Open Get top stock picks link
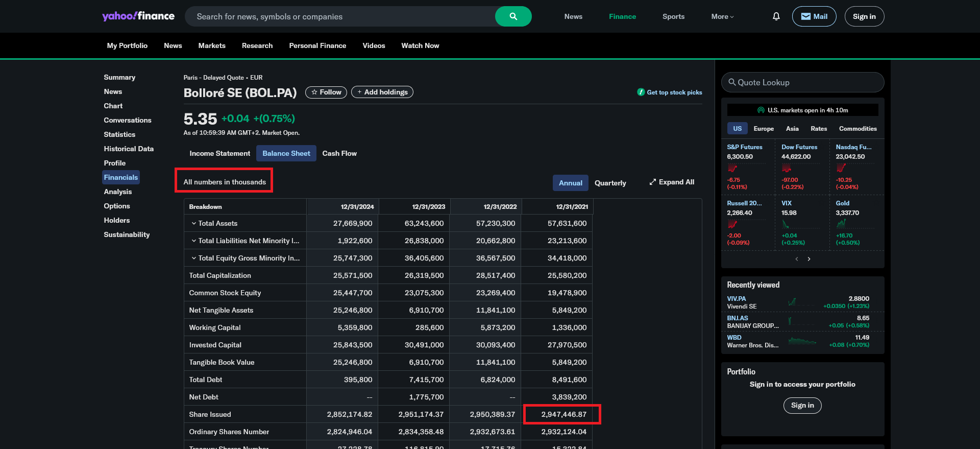980x449 pixels. click(x=670, y=92)
